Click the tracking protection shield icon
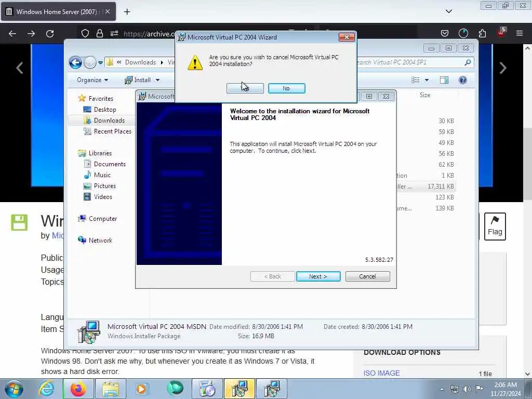Viewport: 532px width, 399px height. click(85, 33)
